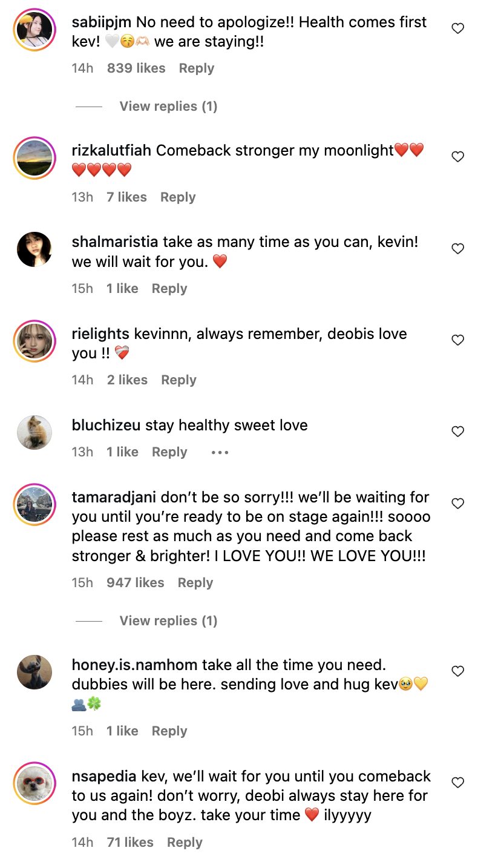View the 839 likes on sabiipjm's comment

click(x=136, y=68)
